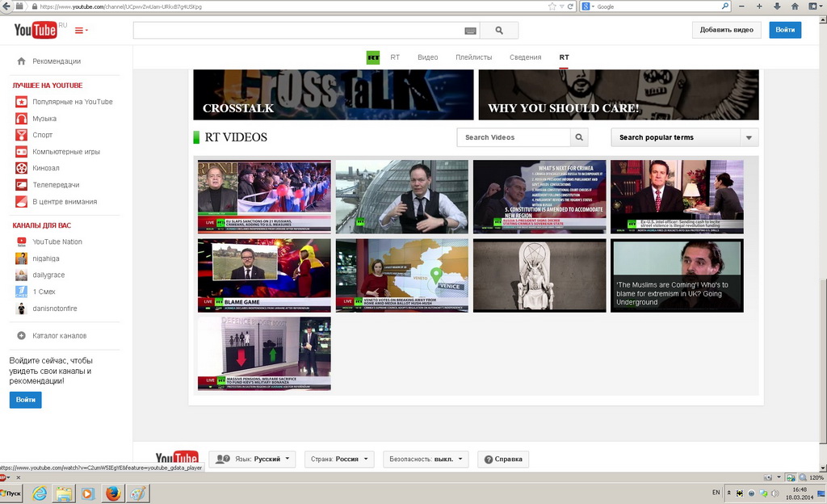Click the blue Войти button in header
The image size is (827, 504).
(x=785, y=30)
